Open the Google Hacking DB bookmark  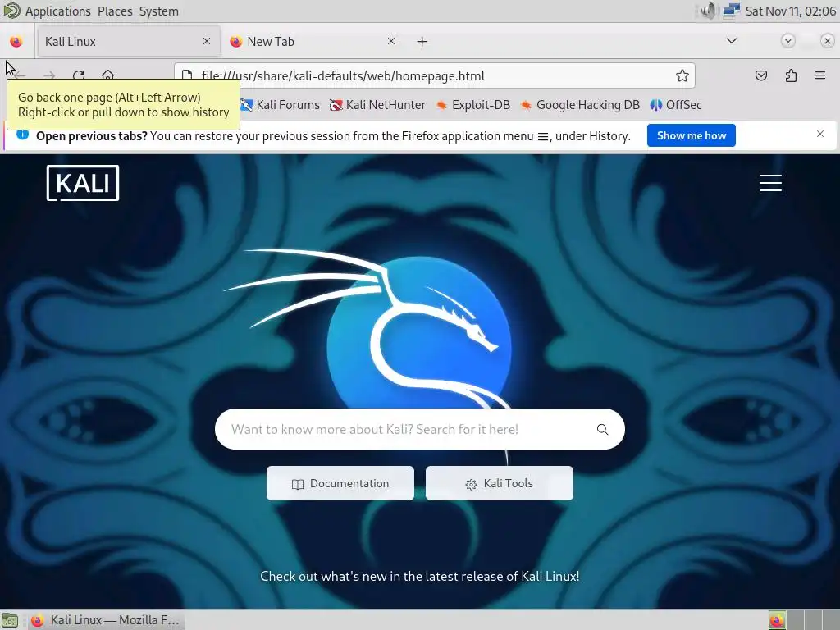580,105
